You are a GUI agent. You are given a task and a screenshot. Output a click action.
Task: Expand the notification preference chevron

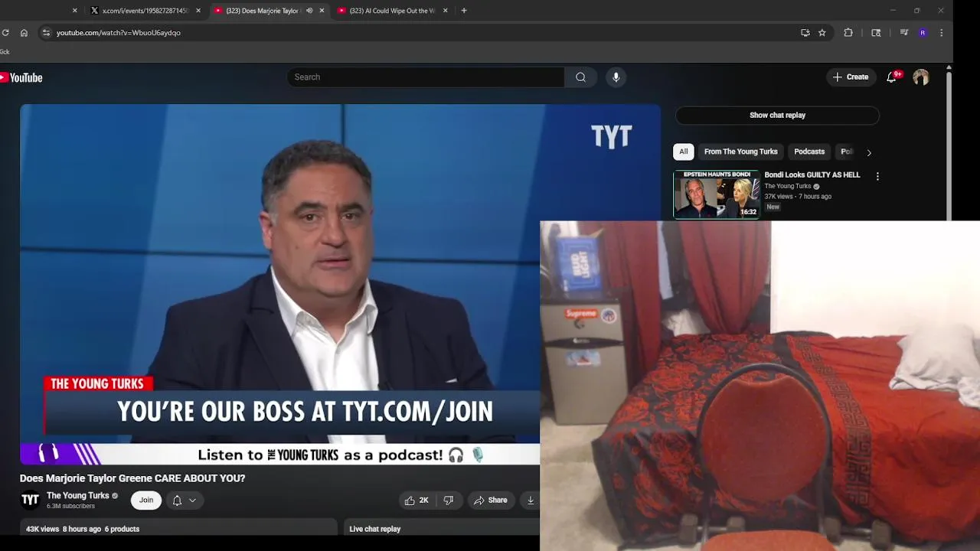click(192, 500)
